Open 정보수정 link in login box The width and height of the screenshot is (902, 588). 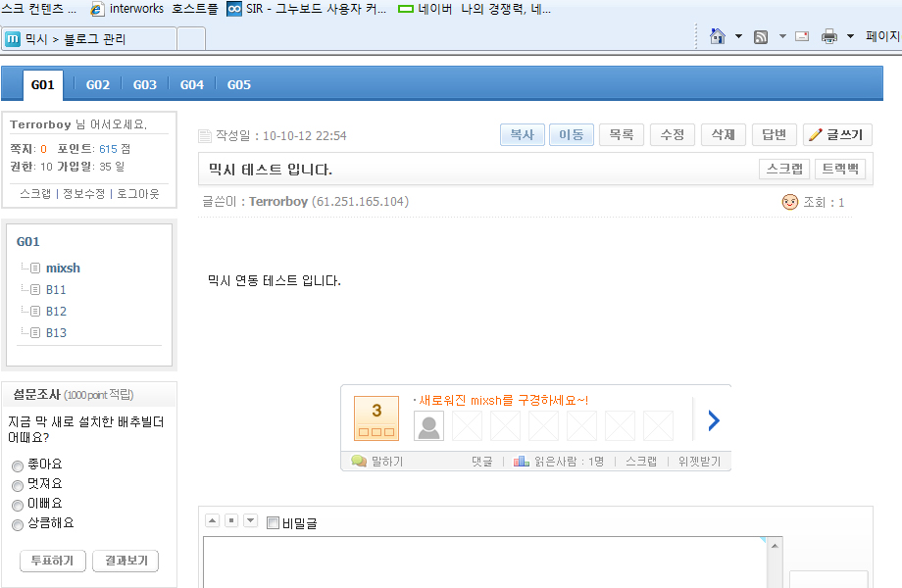click(84, 194)
